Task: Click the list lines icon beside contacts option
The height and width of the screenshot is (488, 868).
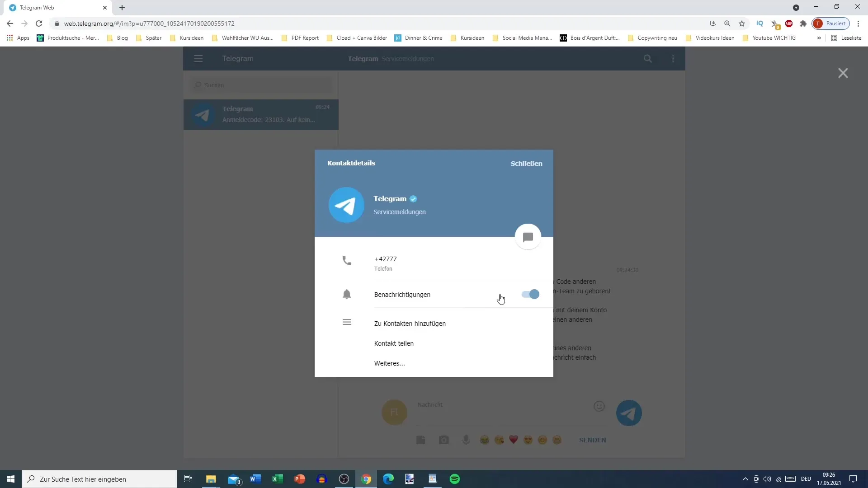Action: [x=347, y=322]
